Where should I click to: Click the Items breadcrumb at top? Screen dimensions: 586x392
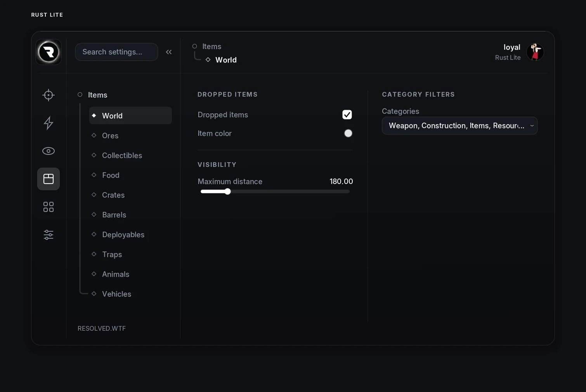point(212,47)
